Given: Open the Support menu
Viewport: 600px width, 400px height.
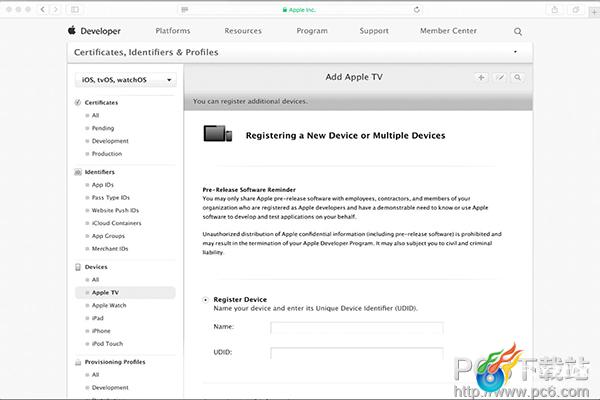Looking at the screenshot, I should point(374,31).
